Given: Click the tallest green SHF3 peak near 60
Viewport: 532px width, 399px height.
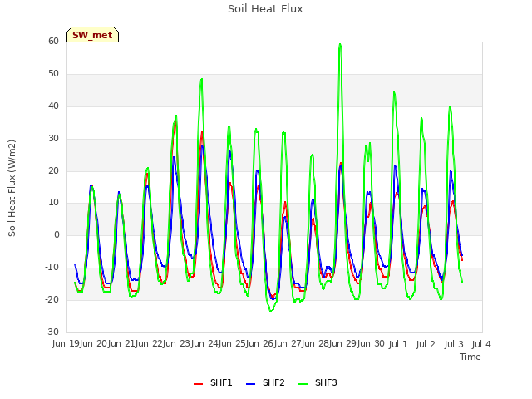Looking at the screenshot, I should (340, 44).
